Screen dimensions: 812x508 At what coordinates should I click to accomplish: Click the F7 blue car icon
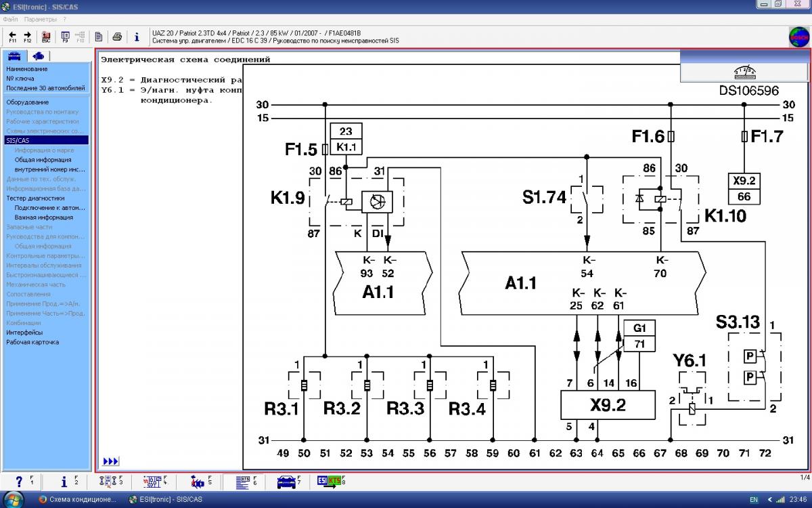[288, 482]
